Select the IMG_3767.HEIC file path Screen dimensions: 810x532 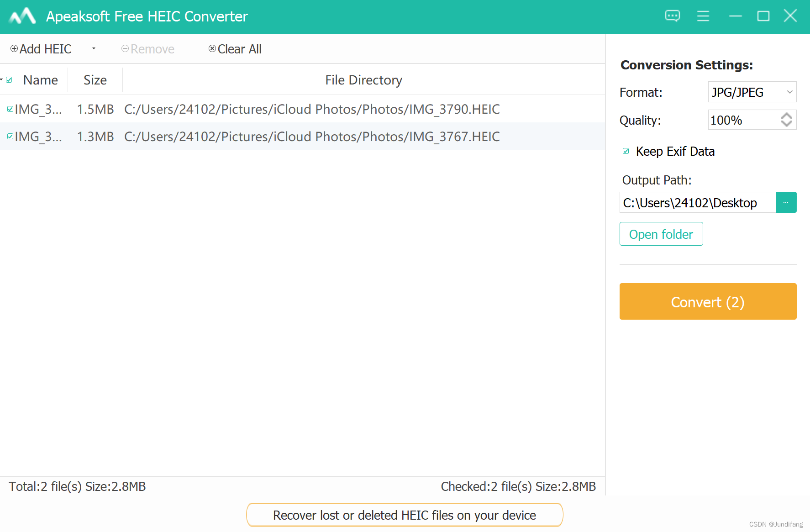pos(312,137)
